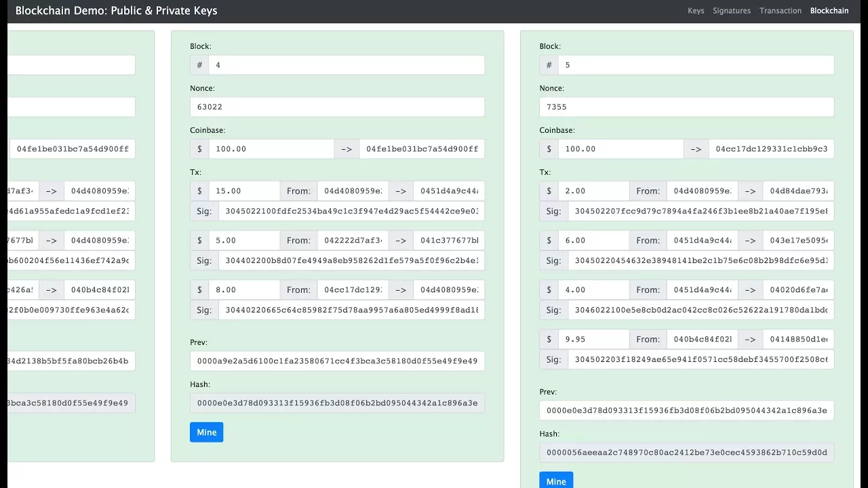The image size is (868, 488).
Task: Mine block 4 with the Mine button
Action: pyautogui.click(x=207, y=432)
